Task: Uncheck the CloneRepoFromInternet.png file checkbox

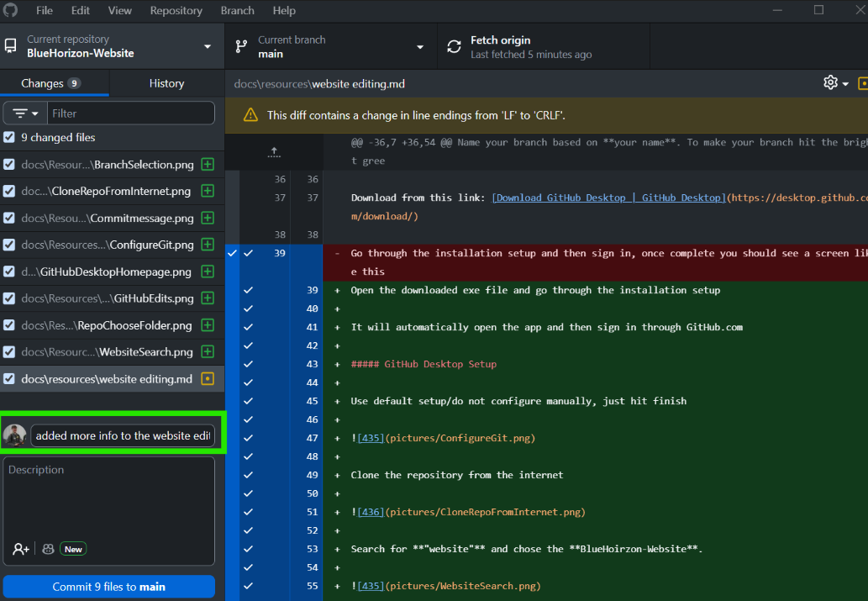Action: tap(9, 191)
